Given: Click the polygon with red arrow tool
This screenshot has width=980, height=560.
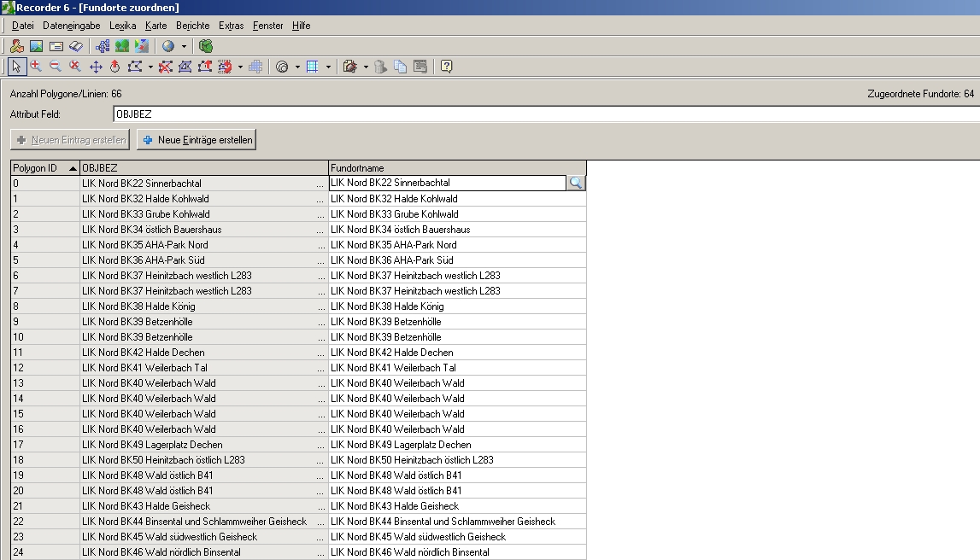Looking at the screenshot, I should point(204,67).
